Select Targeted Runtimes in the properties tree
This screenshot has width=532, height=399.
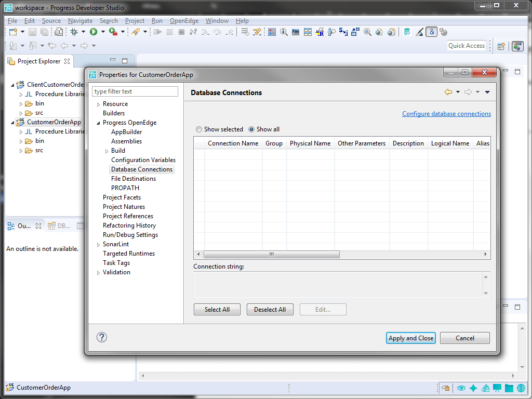point(129,254)
